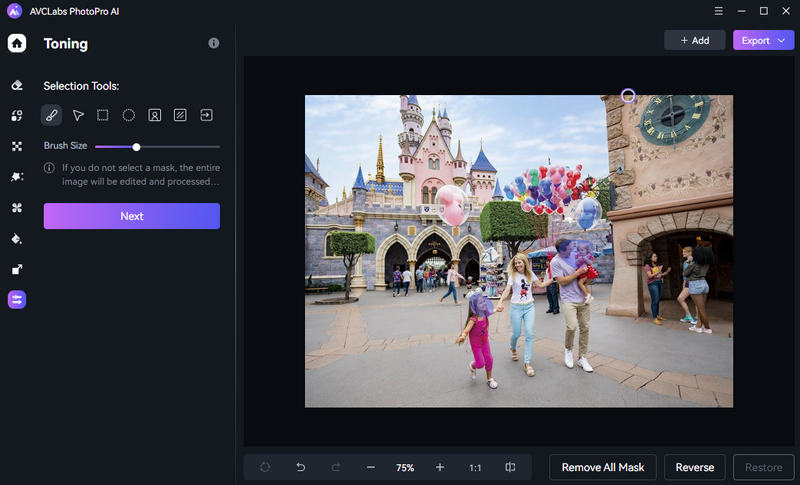Click the AVCLabs PhotoPro AI logo
The height and width of the screenshot is (485, 800).
14,11
